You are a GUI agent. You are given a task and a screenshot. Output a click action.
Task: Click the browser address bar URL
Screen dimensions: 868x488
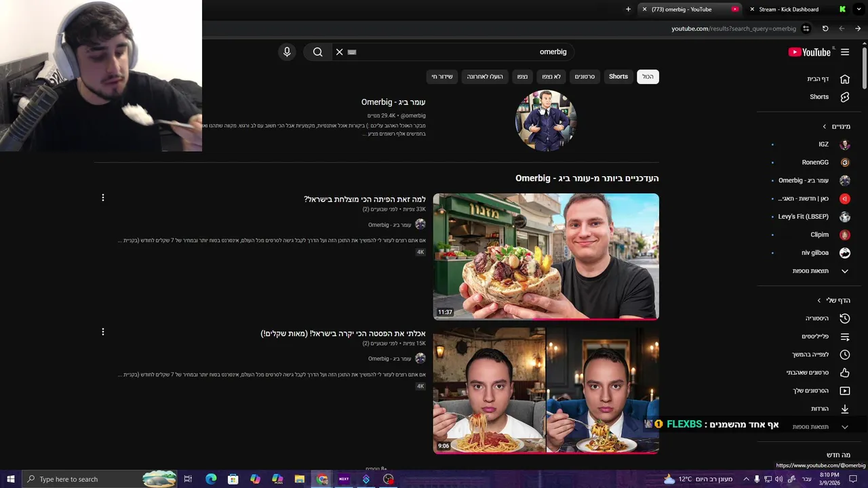click(734, 28)
